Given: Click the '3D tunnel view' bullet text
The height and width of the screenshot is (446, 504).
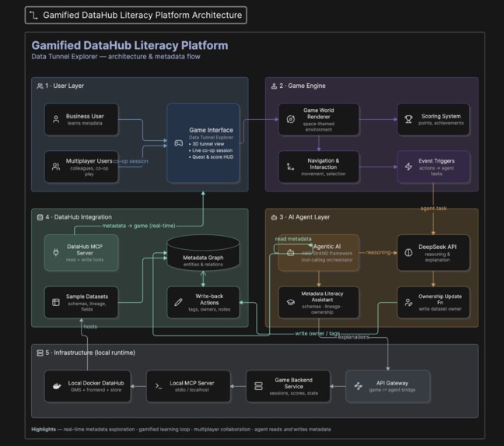Looking at the screenshot, I should [208, 144].
